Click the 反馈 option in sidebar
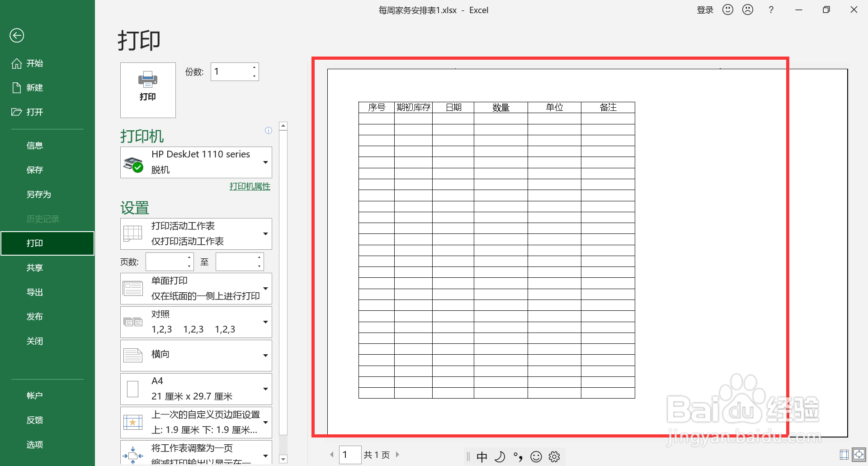Image resolution: width=868 pixels, height=466 pixels. [x=35, y=420]
